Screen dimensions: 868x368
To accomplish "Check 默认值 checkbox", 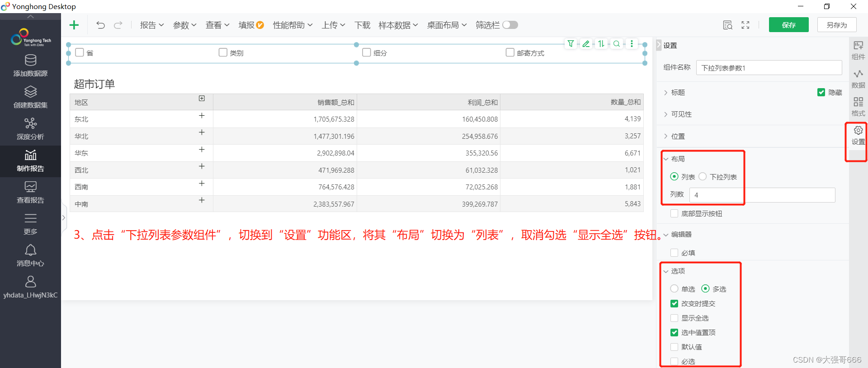I will point(674,347).
